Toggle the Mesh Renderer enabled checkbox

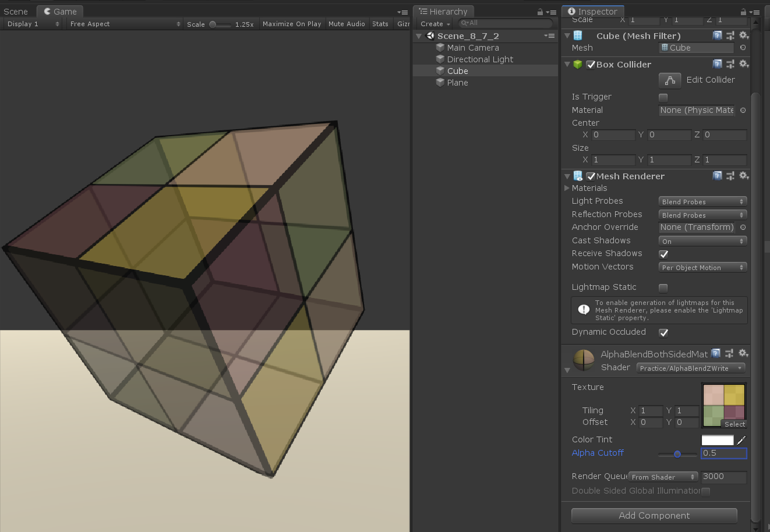pos(591,176)
